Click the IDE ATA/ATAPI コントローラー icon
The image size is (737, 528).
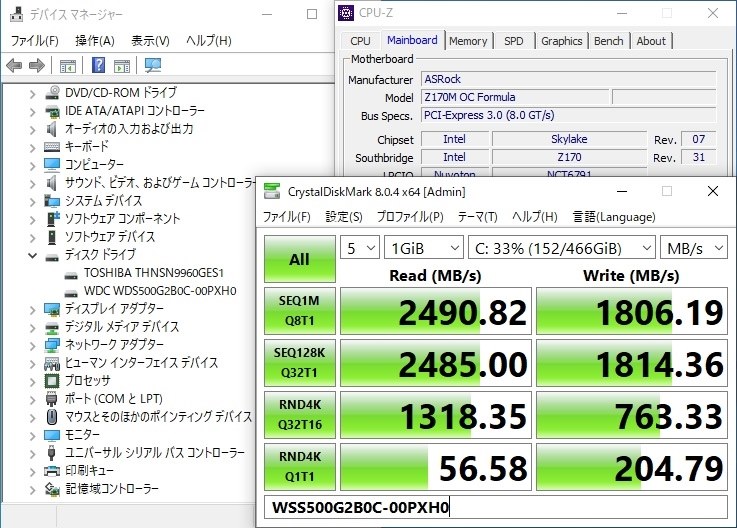[52, 111]
